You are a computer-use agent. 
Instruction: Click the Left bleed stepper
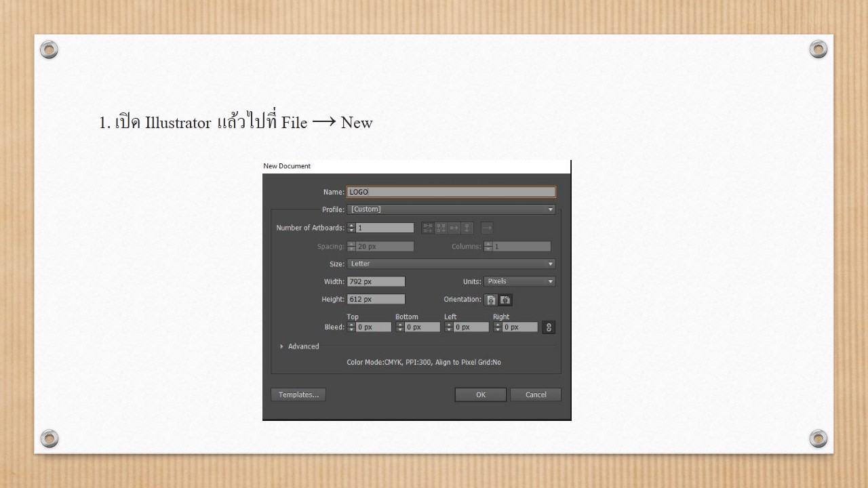(x=449, y=327)
